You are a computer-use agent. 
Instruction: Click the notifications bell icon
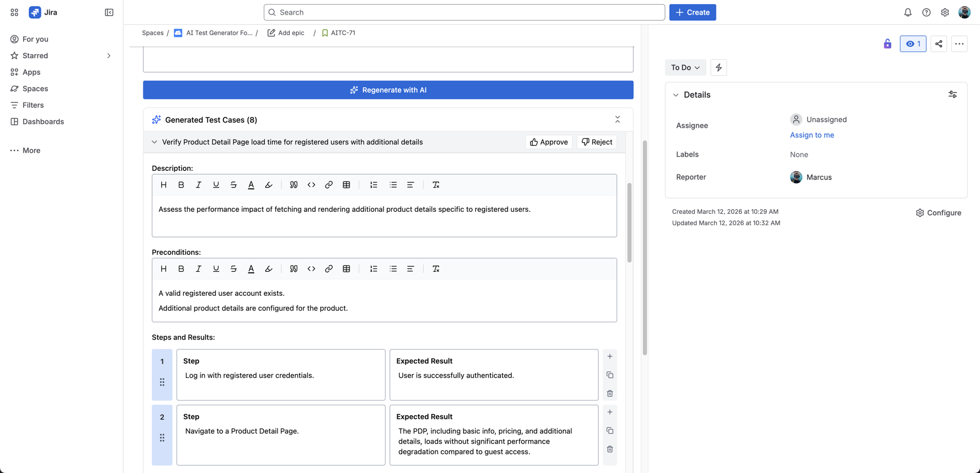point(908,12)
